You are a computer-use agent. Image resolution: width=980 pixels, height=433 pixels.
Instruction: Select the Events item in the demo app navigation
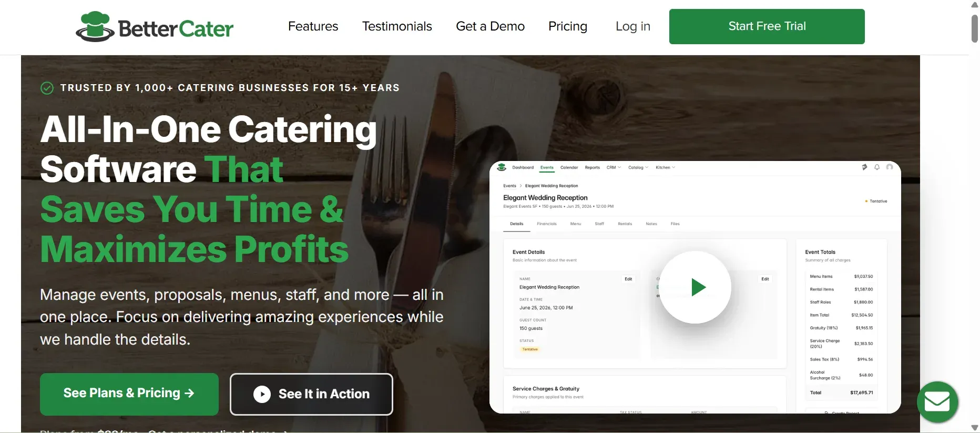(x=547, y=168)
